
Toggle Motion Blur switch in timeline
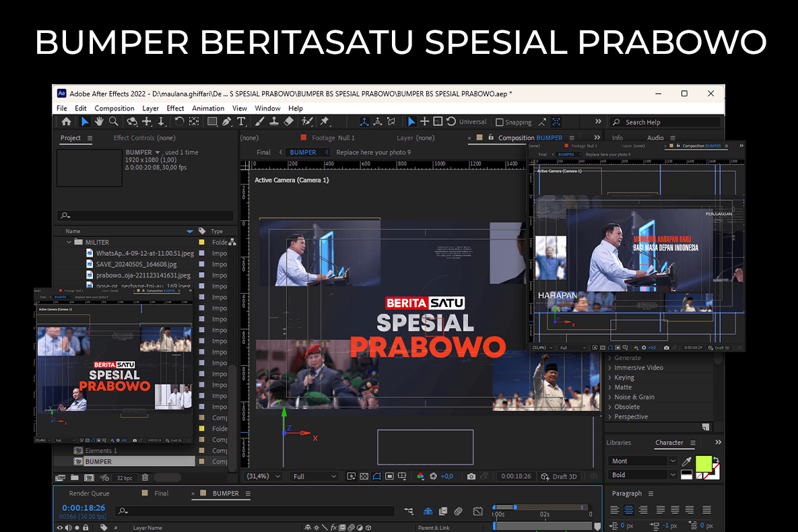[x=458, y=511]
